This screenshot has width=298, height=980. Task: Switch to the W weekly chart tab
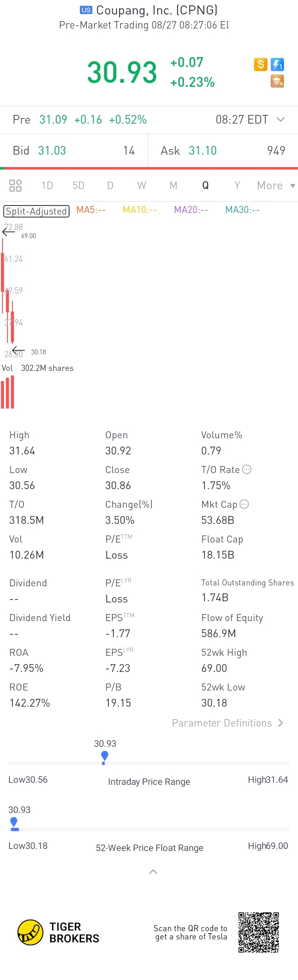[x=142, y=185]
